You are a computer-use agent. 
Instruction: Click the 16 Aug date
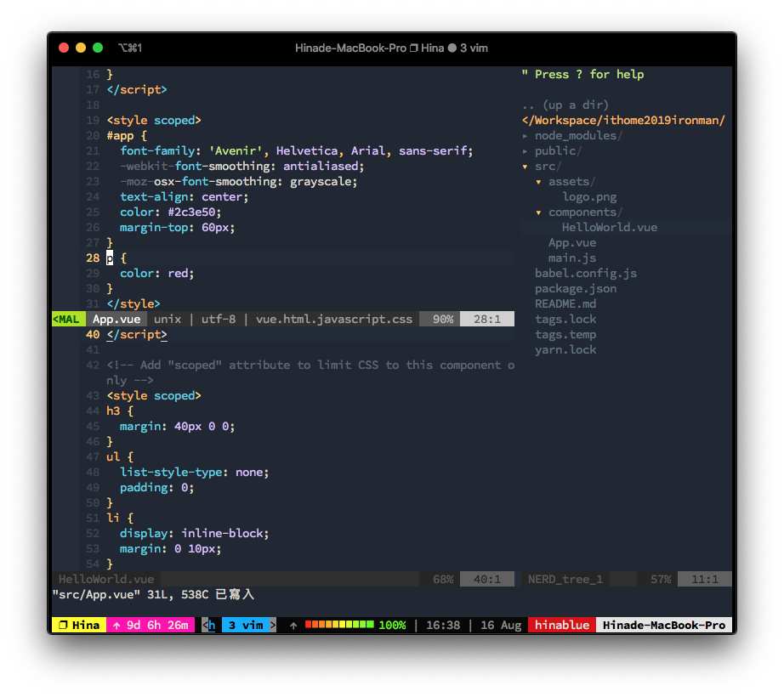(x=501, y=625)
